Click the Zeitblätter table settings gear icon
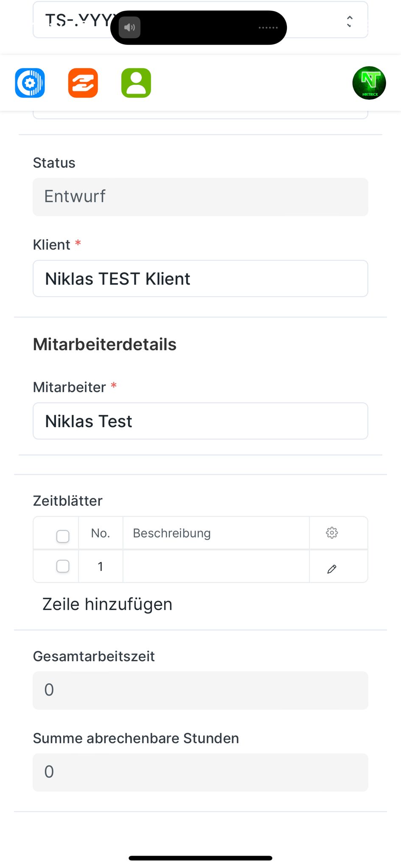 pyautogui.click(x=332, y=533)
